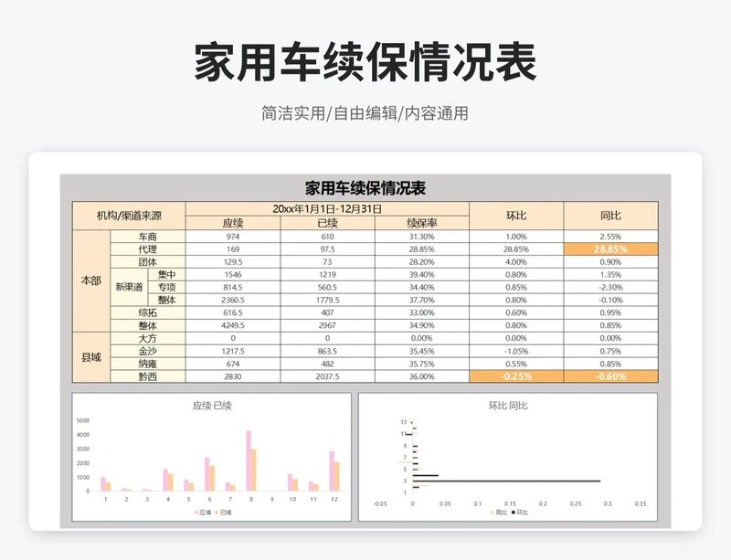This screenshot has width=731, height=560.
Task: Click the 本部 merged row label
Action: pyautogui.click(x=91, y=280)
